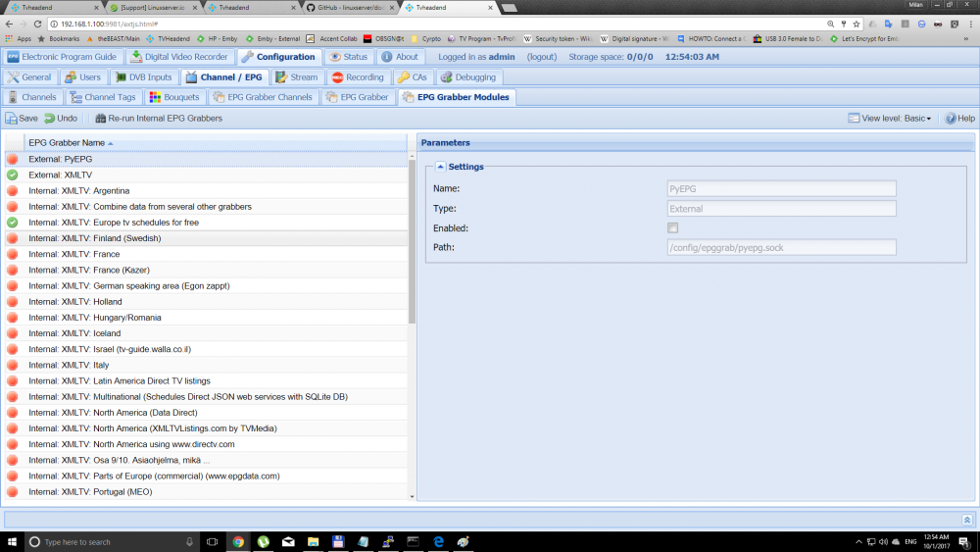Open the DVB Inputs tab
The image size is (980, 552).
[144, 76]
